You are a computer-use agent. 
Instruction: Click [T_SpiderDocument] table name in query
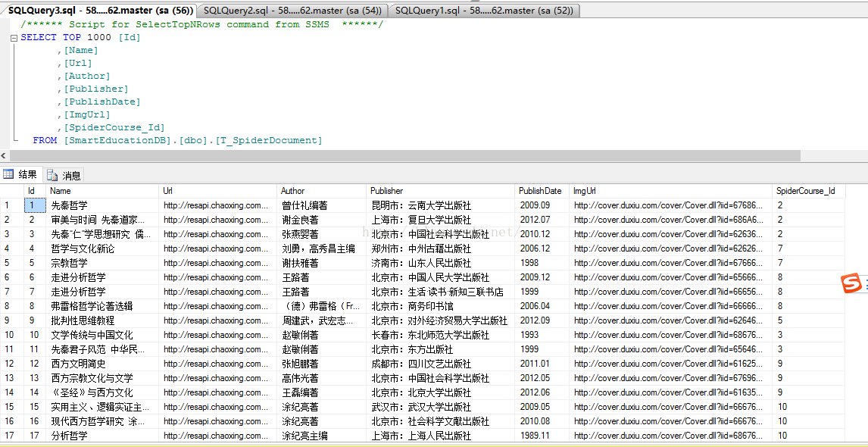tap(268, 141)
